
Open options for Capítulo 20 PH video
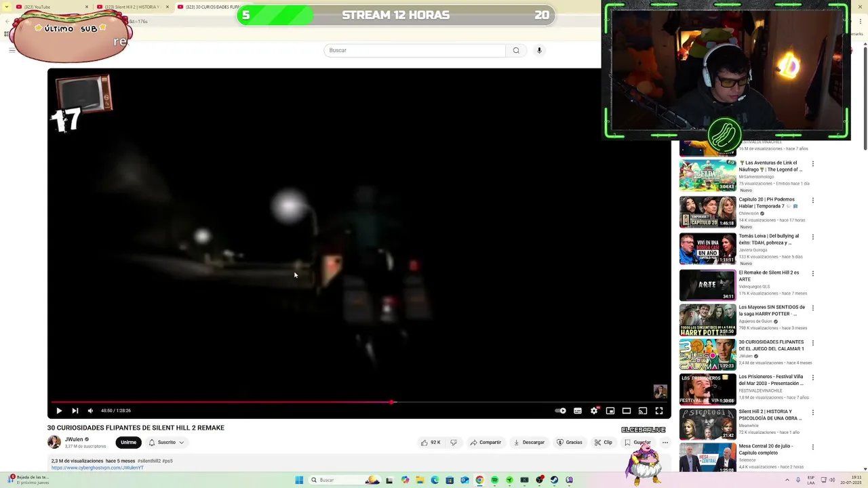pos(813,201)
